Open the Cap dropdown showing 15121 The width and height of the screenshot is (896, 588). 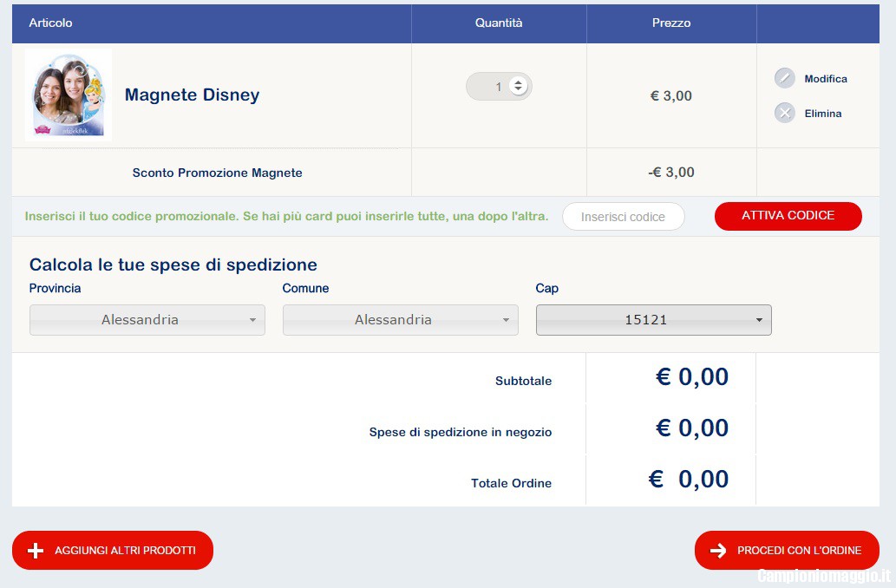click(653, 320)
